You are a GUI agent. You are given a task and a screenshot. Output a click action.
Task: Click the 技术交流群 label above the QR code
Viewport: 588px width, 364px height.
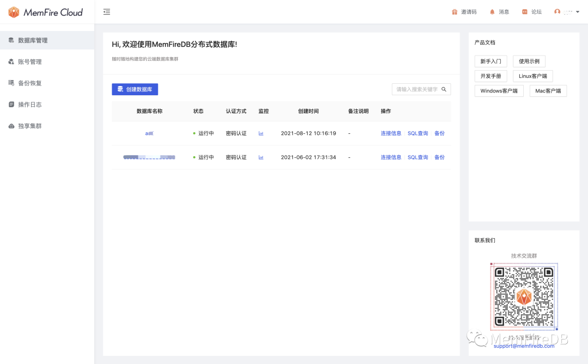point(524,256)
